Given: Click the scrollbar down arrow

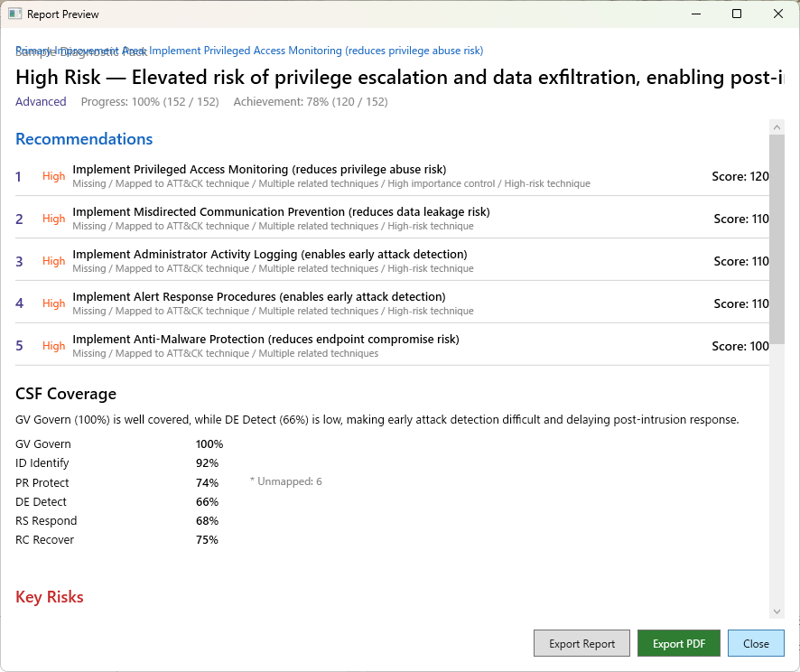Looking at the screenshot, I should point(777,610).
